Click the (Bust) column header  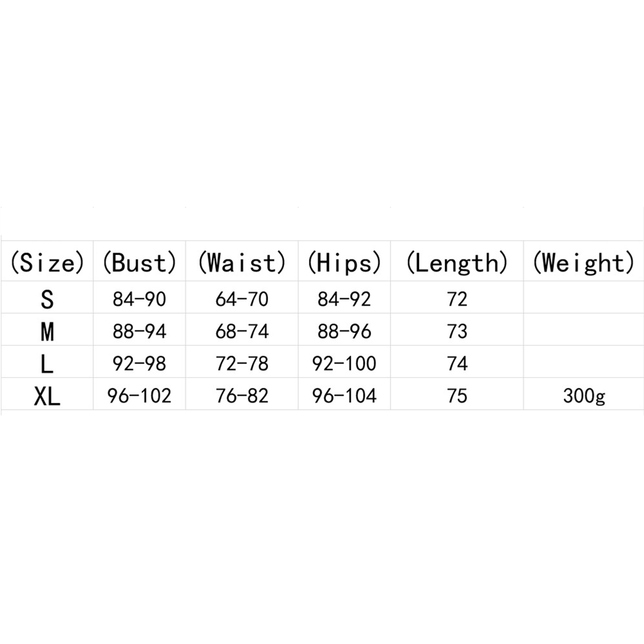pos(139,263)
